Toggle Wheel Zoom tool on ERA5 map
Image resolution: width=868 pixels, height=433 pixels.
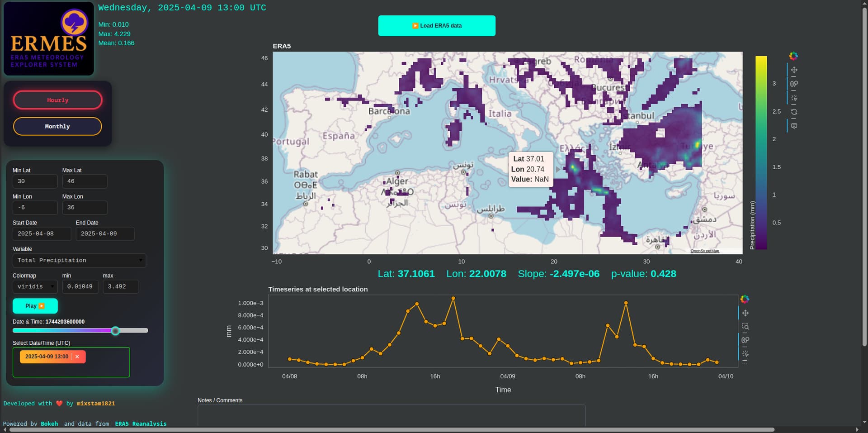[794, 84]
